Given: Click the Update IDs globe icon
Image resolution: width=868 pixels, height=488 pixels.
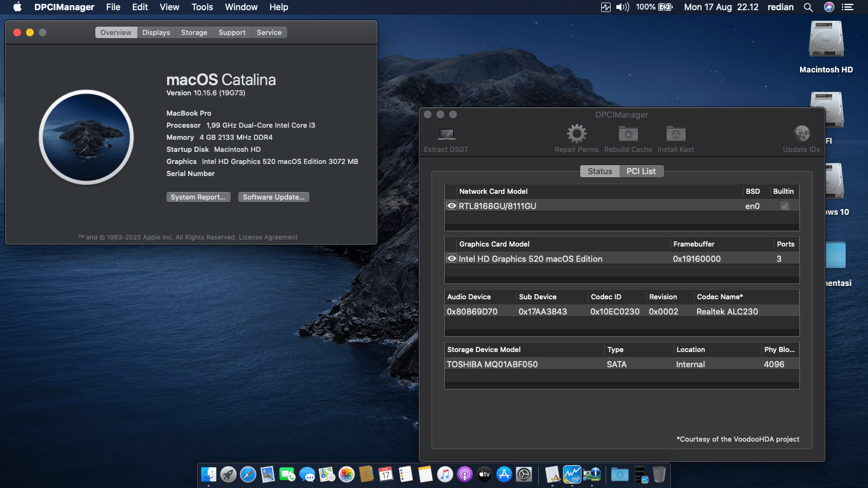Looking at the screenshot, I should coord(801,134).
